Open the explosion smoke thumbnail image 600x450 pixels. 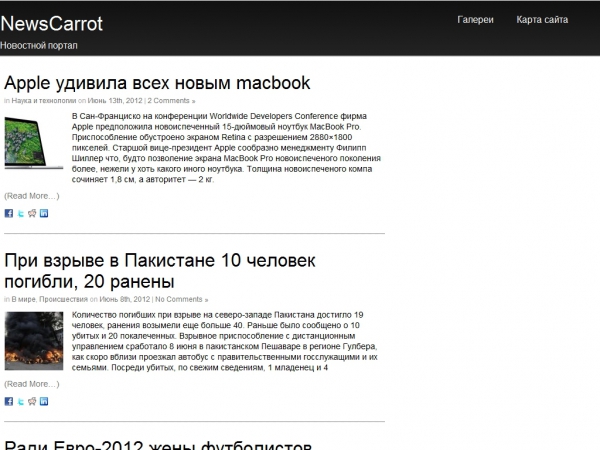(34, 341)
